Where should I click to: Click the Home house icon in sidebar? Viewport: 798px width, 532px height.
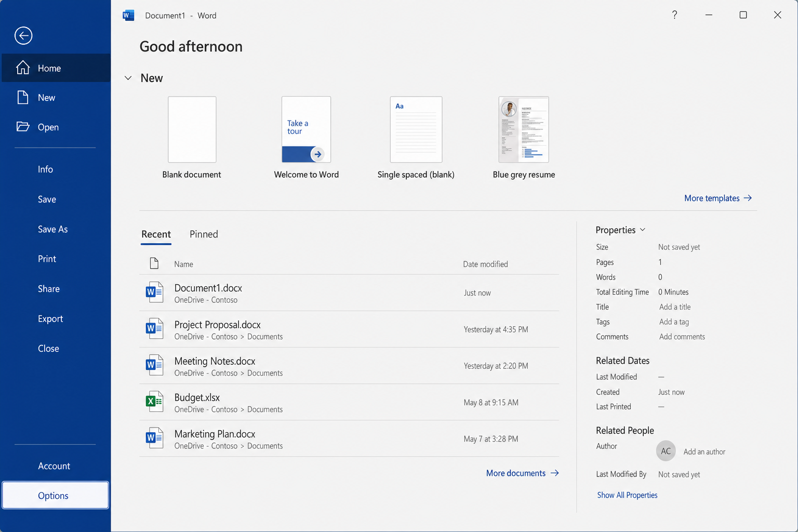[x=23, y=68]
